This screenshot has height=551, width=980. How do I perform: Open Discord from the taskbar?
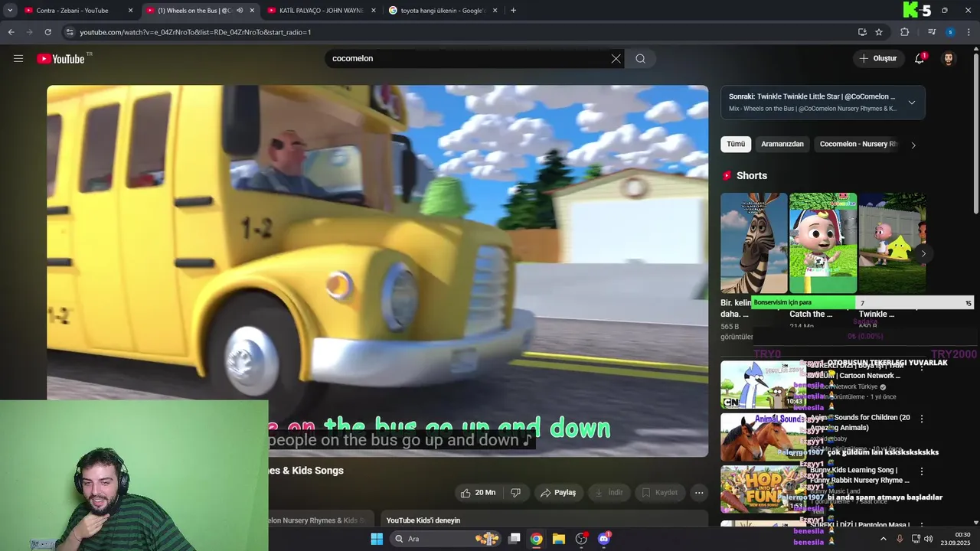[x=604, y=539]
